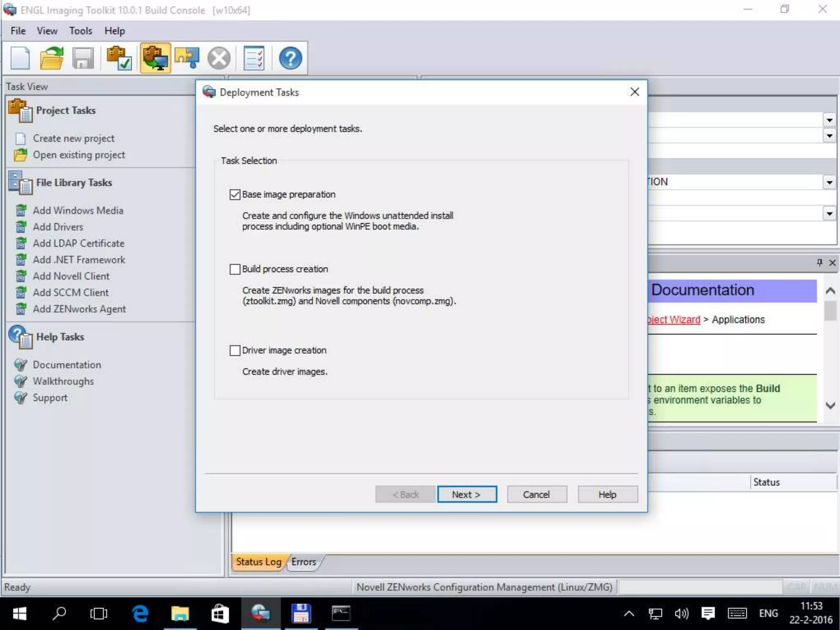Click the New project toolbar icon

pyautogui.click(x=20, y=58)
